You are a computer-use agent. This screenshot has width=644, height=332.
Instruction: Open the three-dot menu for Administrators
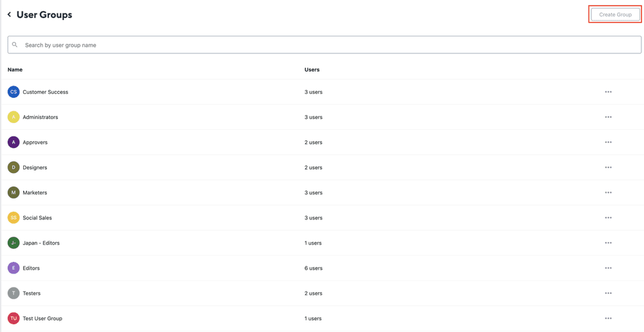pos(608,117)
